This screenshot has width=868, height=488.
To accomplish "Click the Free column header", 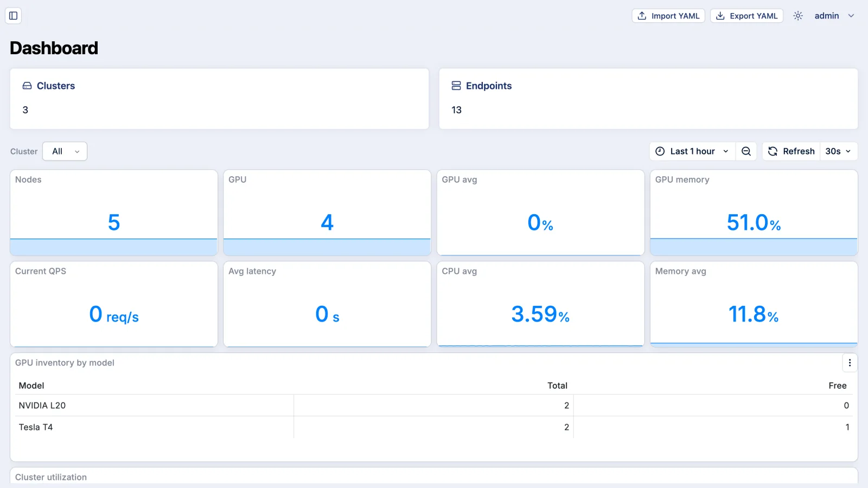I will [x=838, y=386].
